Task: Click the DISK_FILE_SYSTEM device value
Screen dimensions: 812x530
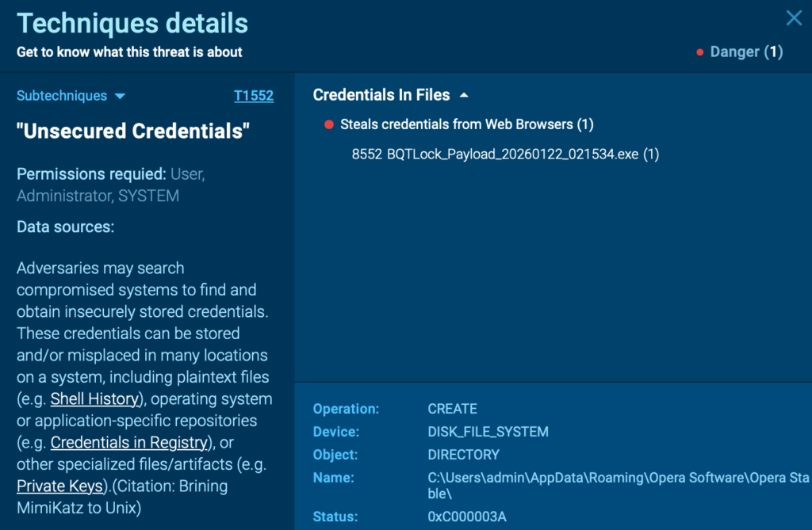Action: pos(488,432)
